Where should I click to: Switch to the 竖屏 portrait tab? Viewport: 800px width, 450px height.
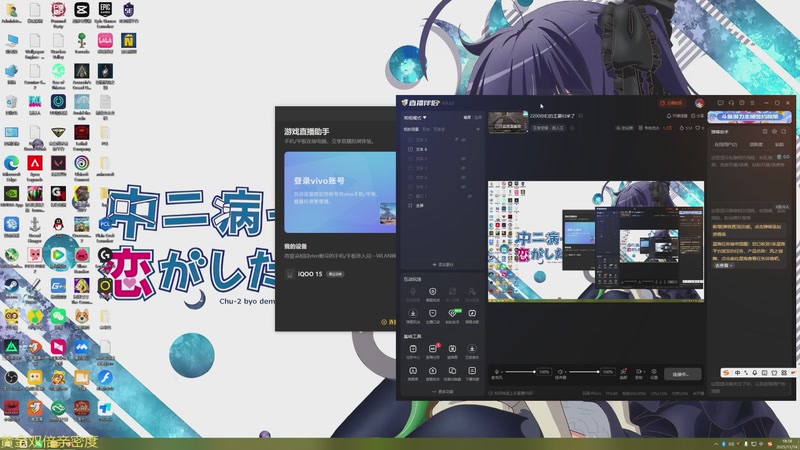click(x=478, y=117)
